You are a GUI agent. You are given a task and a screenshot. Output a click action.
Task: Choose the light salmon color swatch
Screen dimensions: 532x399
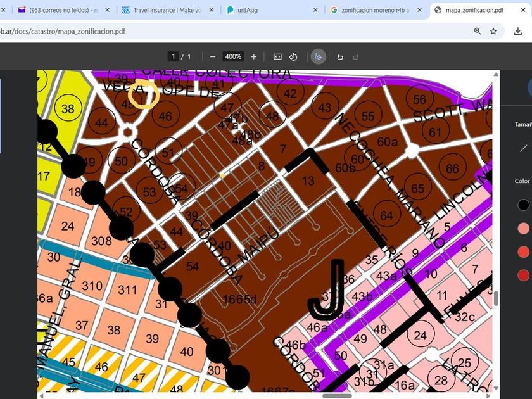point(523,228)
